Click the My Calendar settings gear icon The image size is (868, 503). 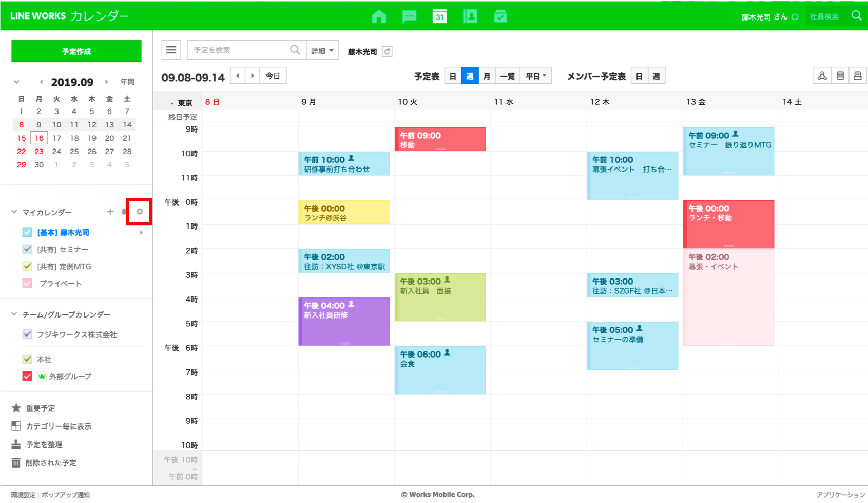[139, 212]
